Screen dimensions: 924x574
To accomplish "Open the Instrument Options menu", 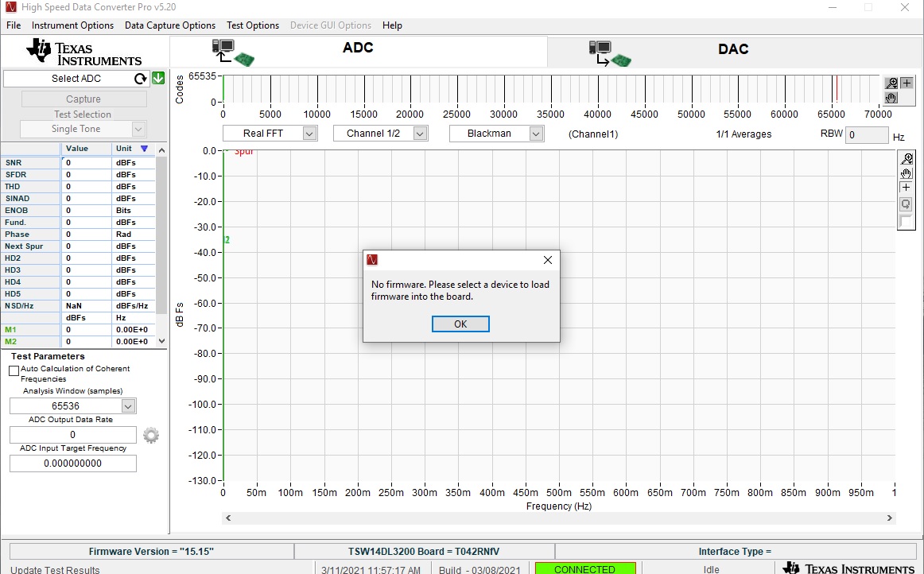I will coord(72,25).
